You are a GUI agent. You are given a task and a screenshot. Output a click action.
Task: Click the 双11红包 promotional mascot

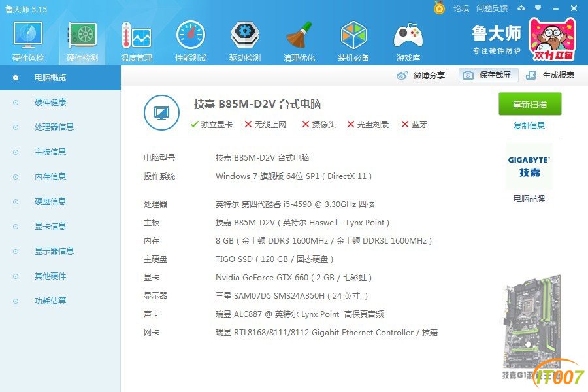tap(552, 39)
